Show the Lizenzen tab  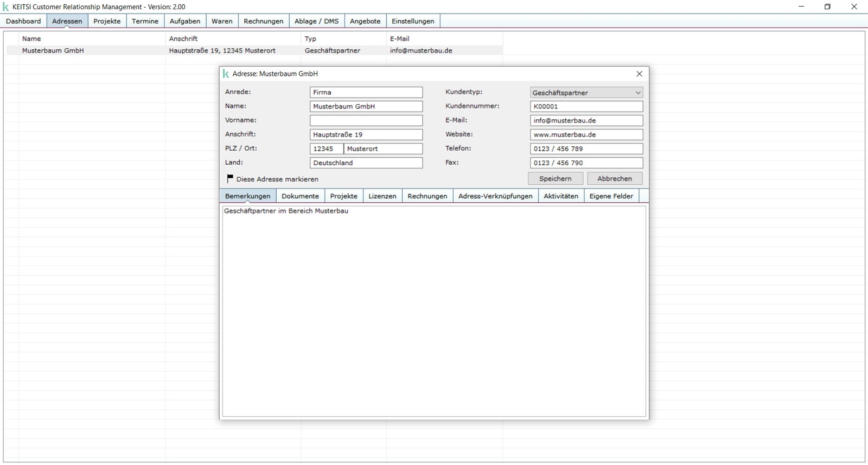tap(382, 196)
